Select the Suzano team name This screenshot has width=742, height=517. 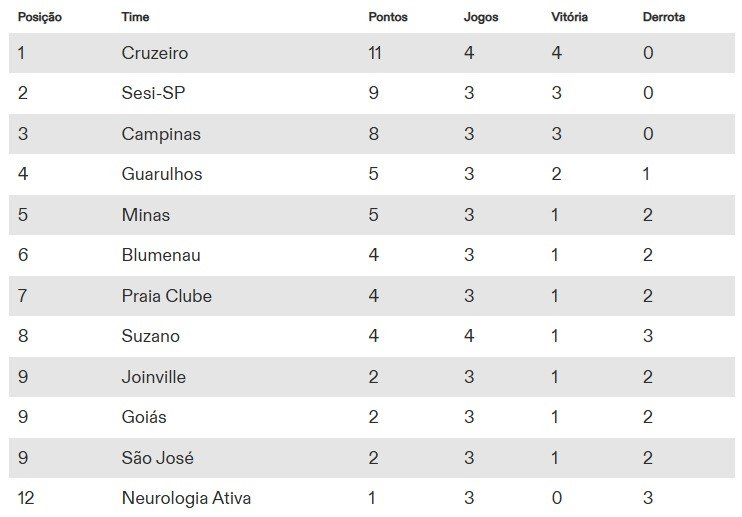click(x=150, y=336)
